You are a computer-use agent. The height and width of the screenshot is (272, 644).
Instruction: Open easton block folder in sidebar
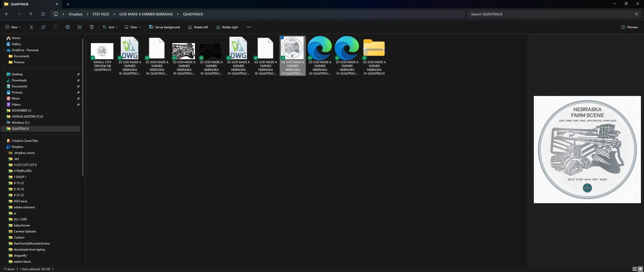pyautogui.click(x=22, y=262)
